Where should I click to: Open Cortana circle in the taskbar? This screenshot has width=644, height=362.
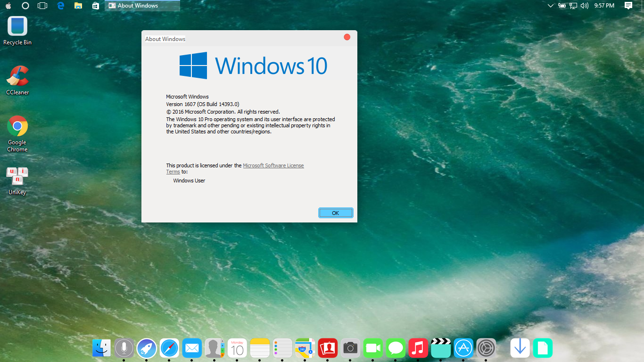tap(25, 6)
